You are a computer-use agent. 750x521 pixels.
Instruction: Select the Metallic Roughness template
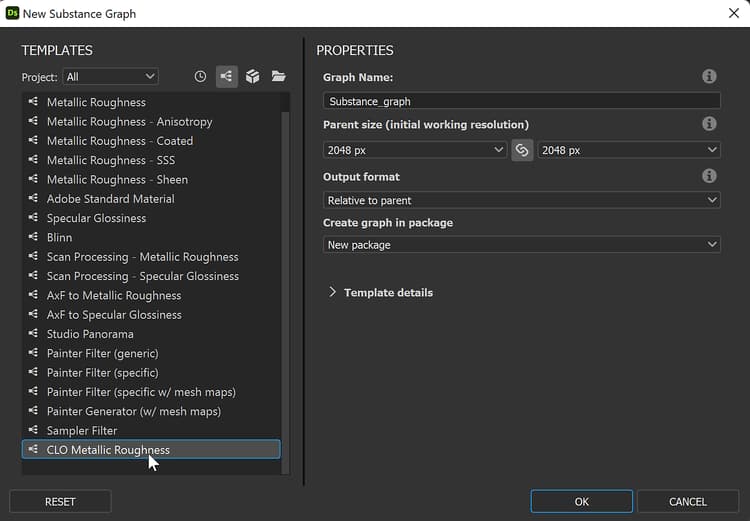click(x=151, y=102)
